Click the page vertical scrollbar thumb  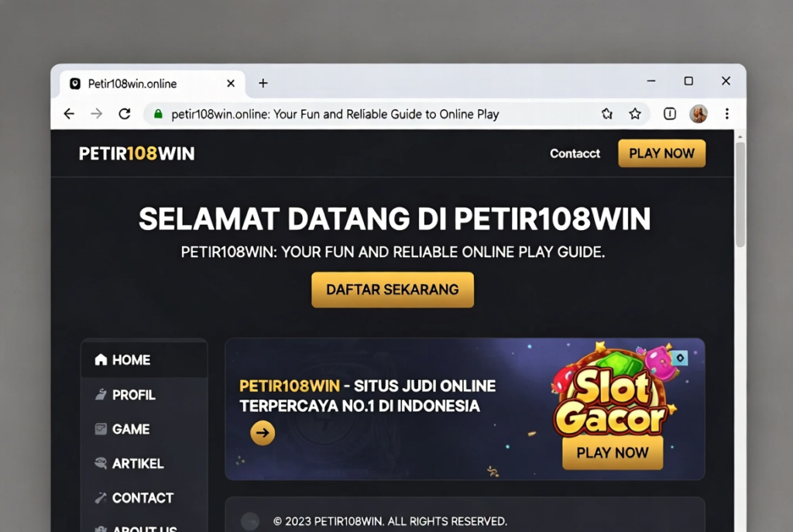click(x=740, y=194)
